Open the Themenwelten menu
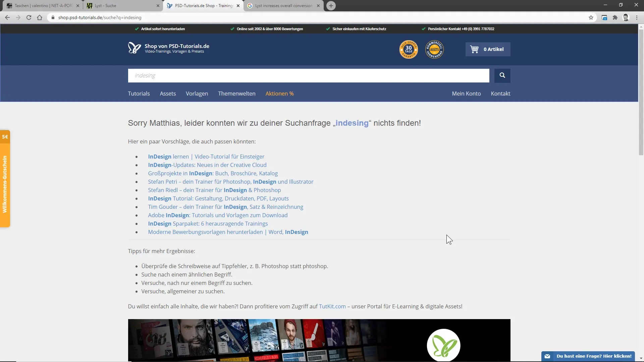This screenshot has width=644, height=362. click(237, 94)
